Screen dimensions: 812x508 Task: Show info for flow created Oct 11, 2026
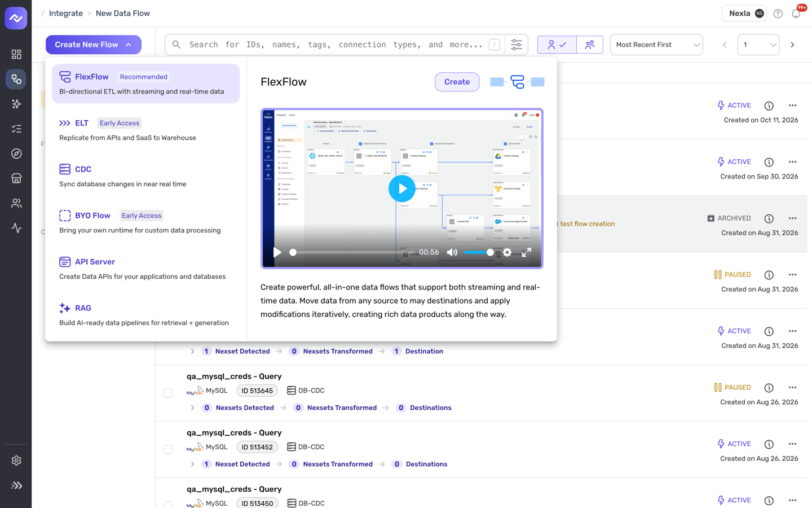coord(769,106)
